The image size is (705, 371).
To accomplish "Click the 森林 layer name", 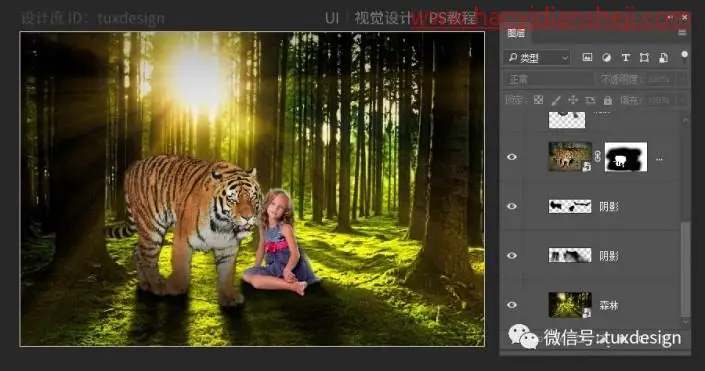I will [609, 305].
